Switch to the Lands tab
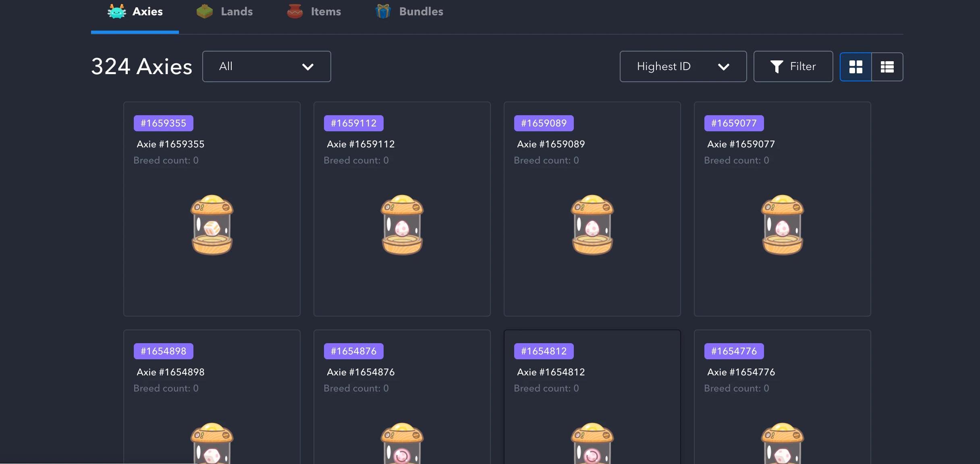 224,12
